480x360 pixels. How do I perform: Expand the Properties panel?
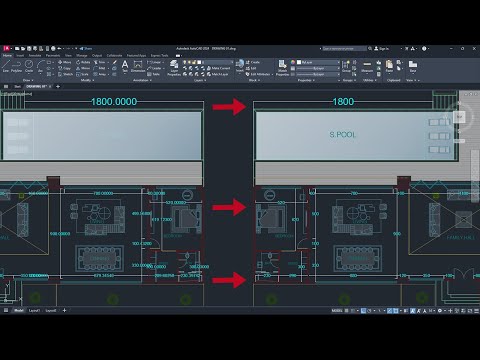tap(305, 80)
